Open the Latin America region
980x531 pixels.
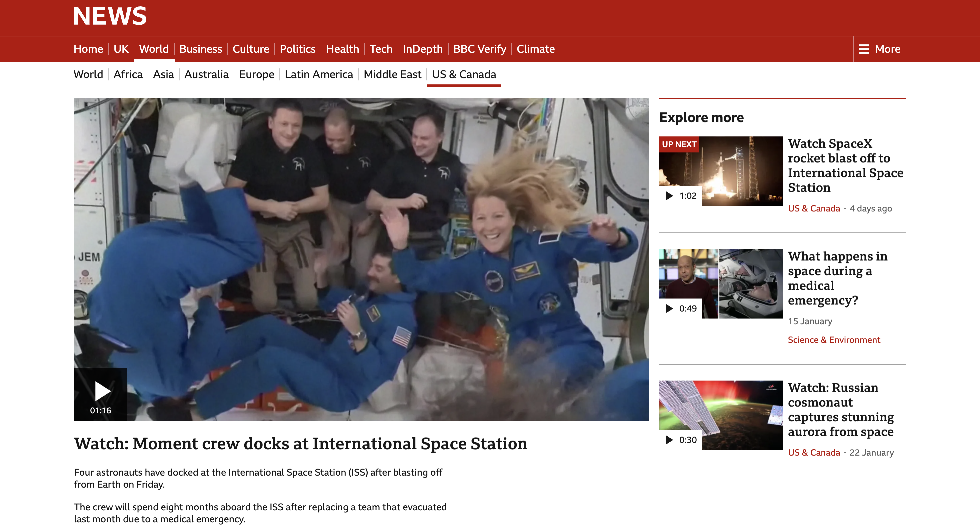[x=319, y=74]
